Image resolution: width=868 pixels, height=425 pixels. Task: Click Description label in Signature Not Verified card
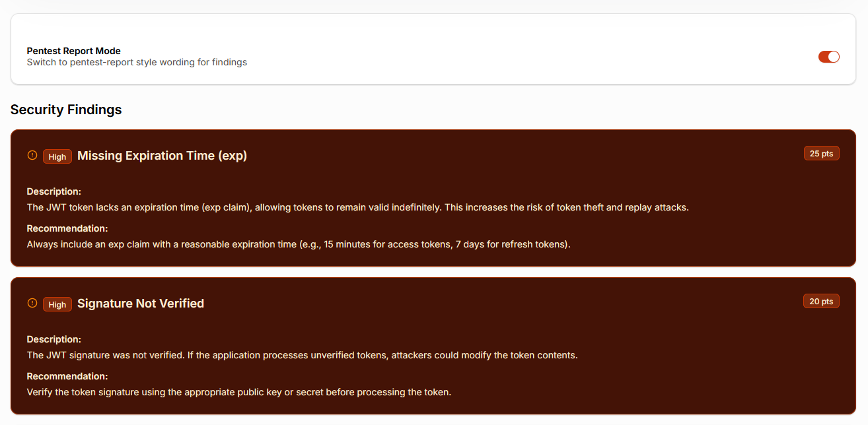click(54, 339)
